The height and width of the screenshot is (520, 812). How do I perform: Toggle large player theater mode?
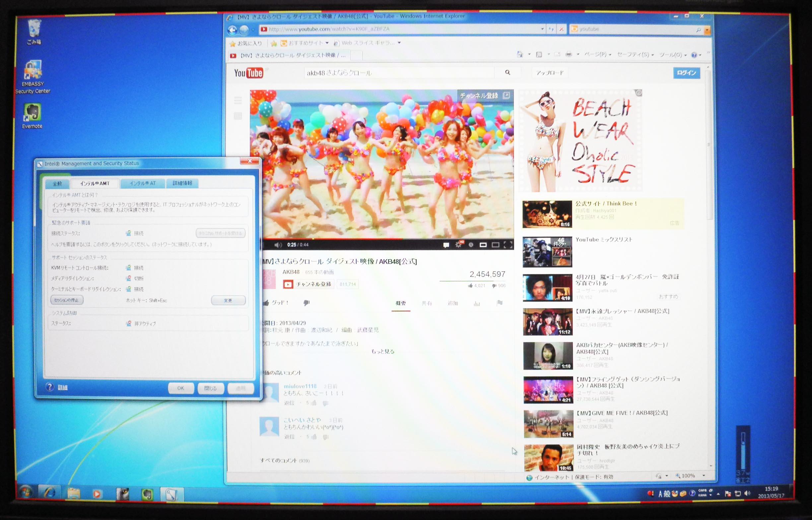pos(495,245)
